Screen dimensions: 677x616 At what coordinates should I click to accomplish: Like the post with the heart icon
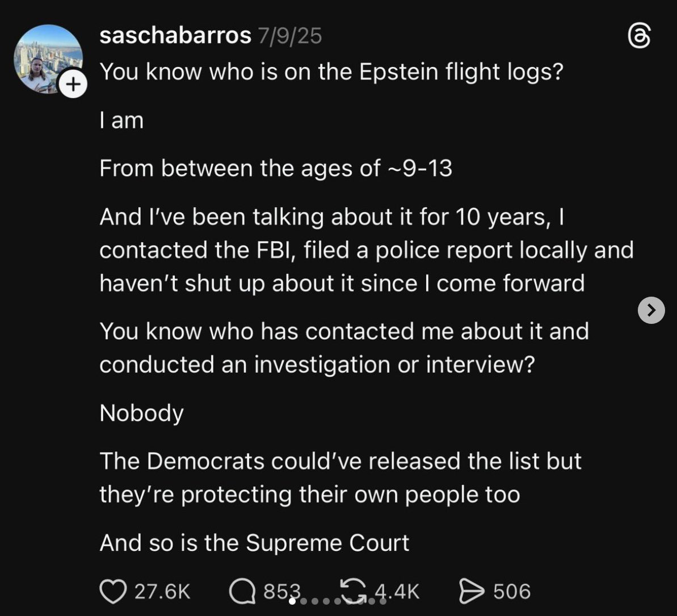[112, 592]
